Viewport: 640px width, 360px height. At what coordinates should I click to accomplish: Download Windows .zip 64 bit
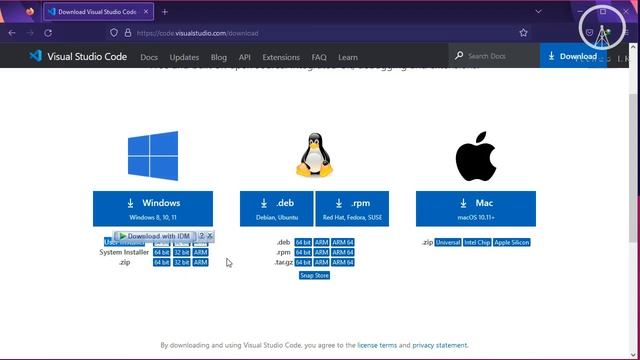162,262
